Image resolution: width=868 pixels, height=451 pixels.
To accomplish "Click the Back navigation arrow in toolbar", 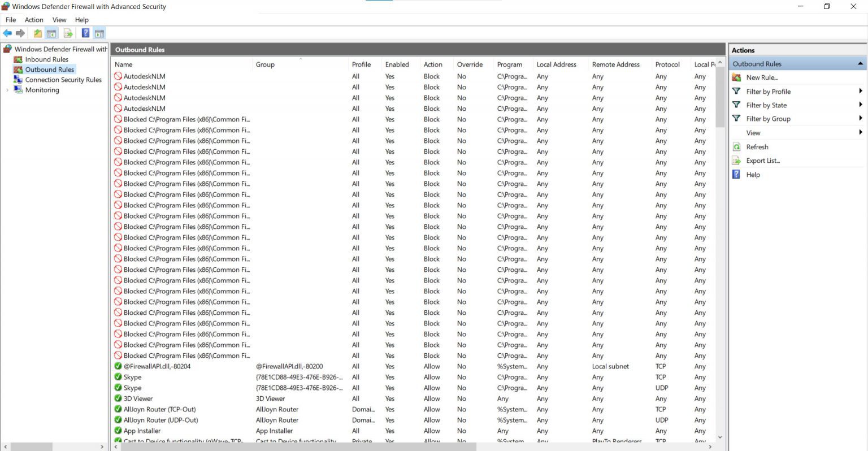I will pos(7,33).
